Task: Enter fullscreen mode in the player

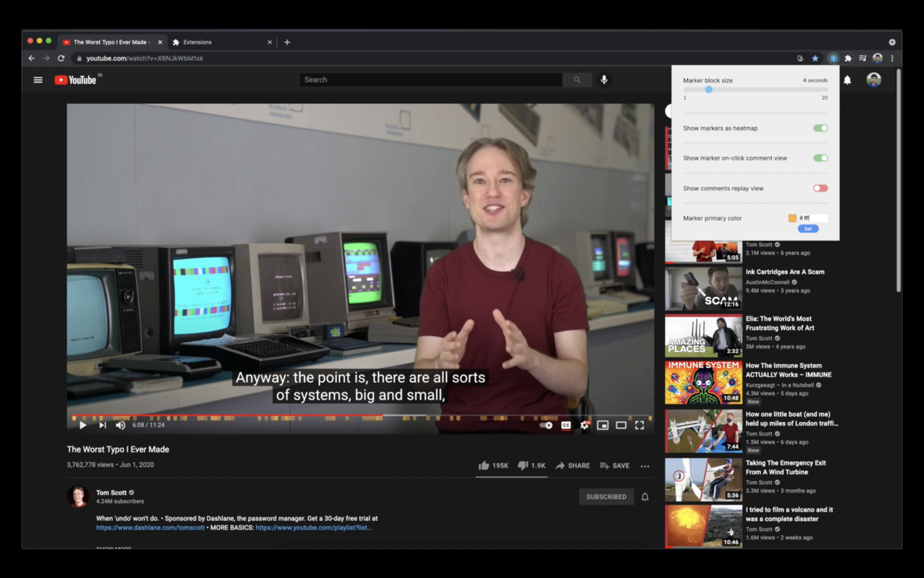Action: pyautogui.click(x=639, y=426)
